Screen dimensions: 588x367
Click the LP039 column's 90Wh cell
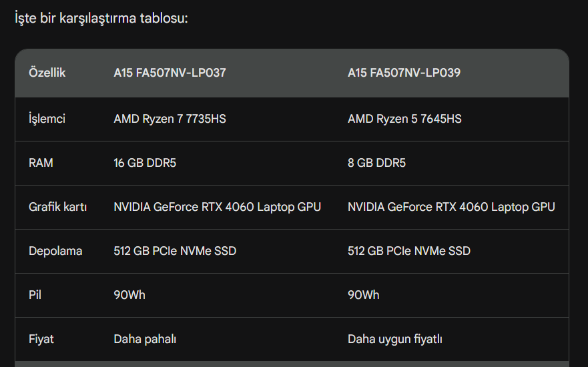tap(363, 295)
